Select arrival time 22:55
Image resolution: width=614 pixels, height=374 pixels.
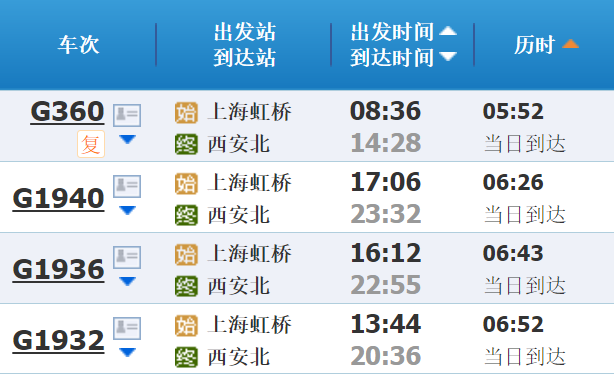(x=386, y=285)
